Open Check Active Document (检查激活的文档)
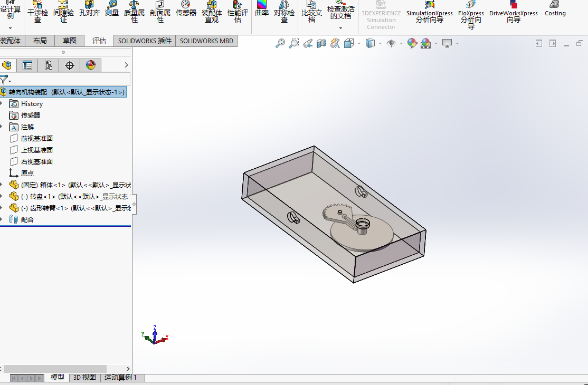The width and height of the screenshot is (588, 385). point(340,10)
